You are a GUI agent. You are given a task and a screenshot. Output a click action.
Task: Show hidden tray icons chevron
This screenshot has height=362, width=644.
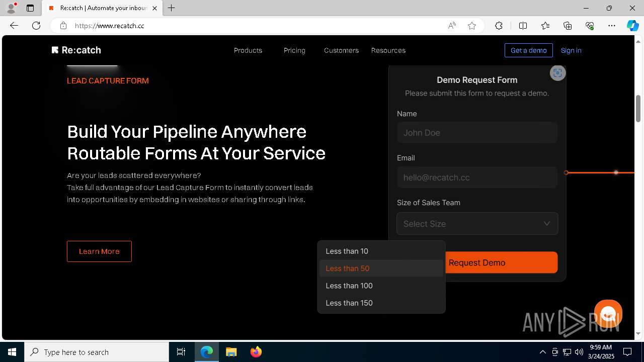pyautogui.click(x=543, y=352)
